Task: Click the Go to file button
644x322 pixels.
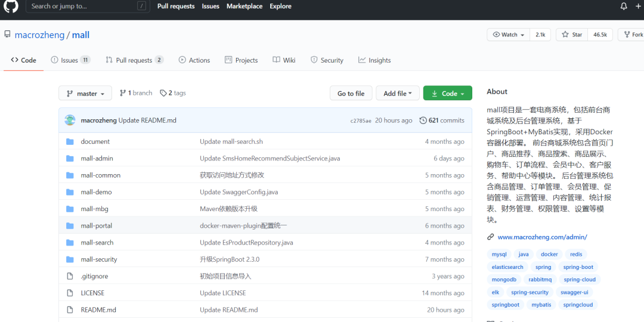Action: tap(351, 93)
